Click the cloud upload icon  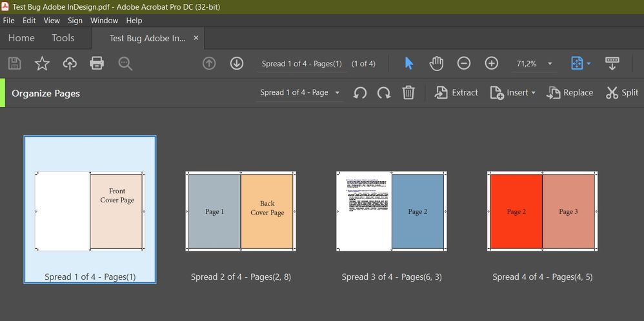70,63
